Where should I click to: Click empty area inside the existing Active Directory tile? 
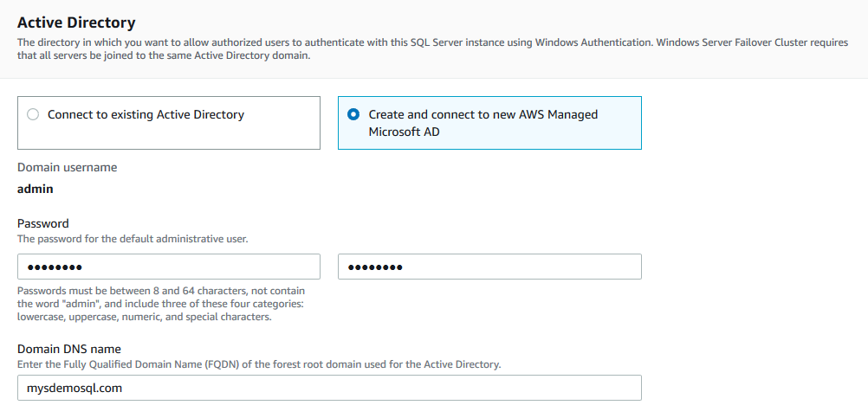pyautogui.click(x=173, y=137)
